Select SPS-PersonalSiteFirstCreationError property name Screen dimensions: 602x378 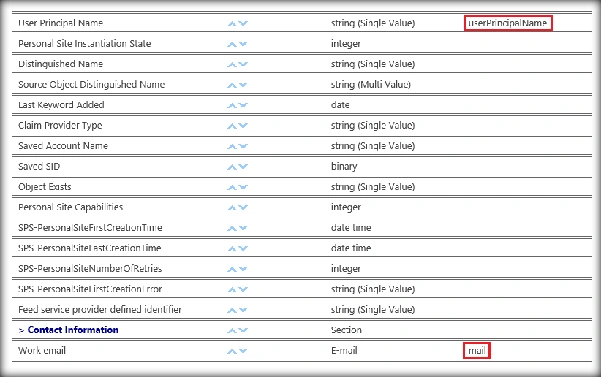click(90, 289)
